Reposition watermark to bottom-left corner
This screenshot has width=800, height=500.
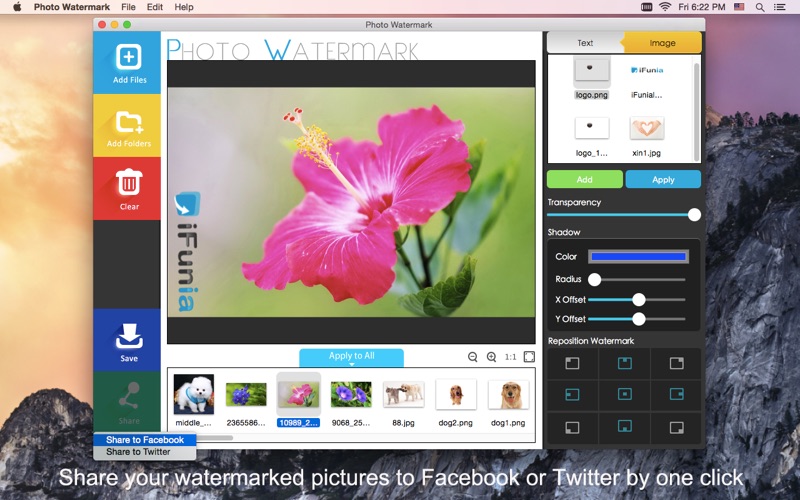(572, 428)
